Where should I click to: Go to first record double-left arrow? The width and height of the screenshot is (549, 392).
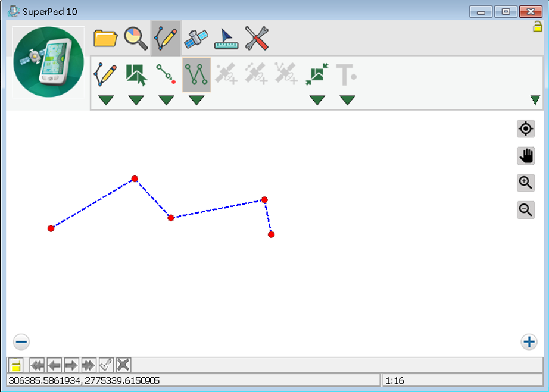[x=37, y=365]
